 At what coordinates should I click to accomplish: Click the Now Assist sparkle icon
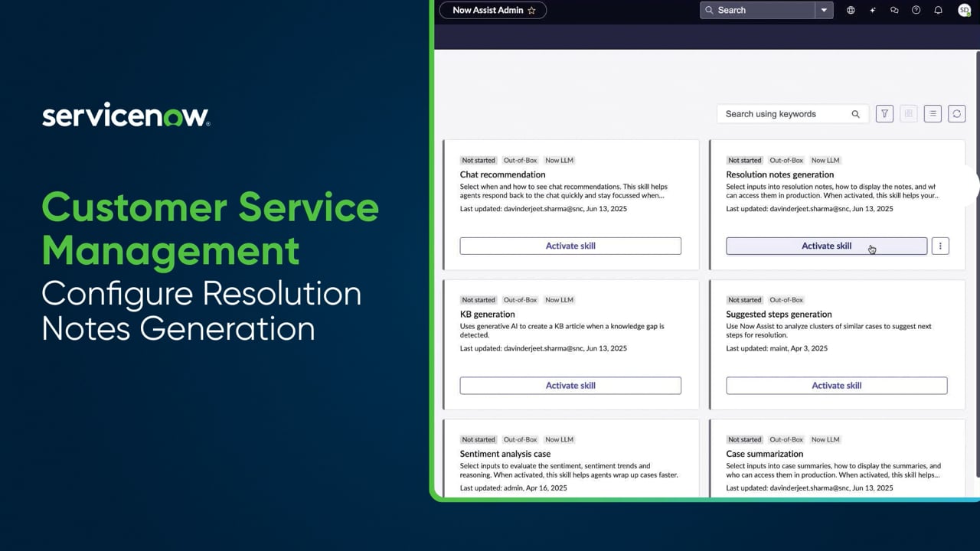873,10
